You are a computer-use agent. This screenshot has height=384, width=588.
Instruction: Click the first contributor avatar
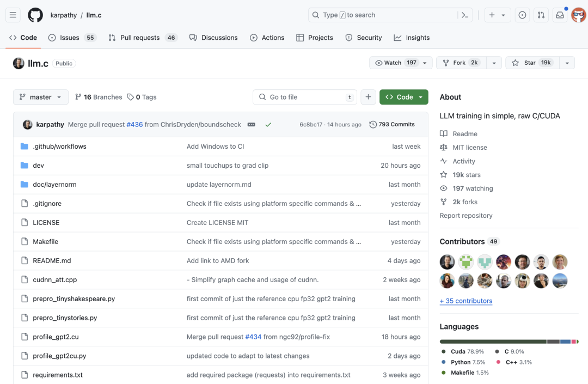(x=448, y=262)
